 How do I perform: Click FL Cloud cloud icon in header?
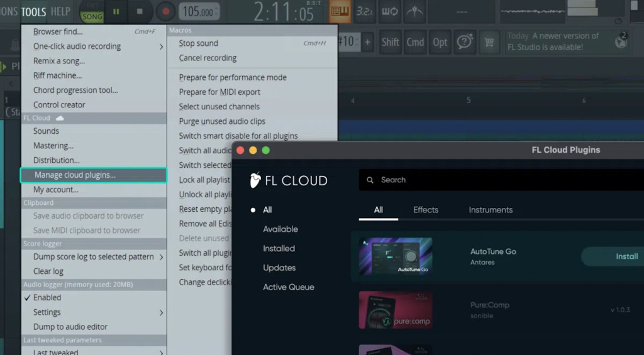click(60, 118)
